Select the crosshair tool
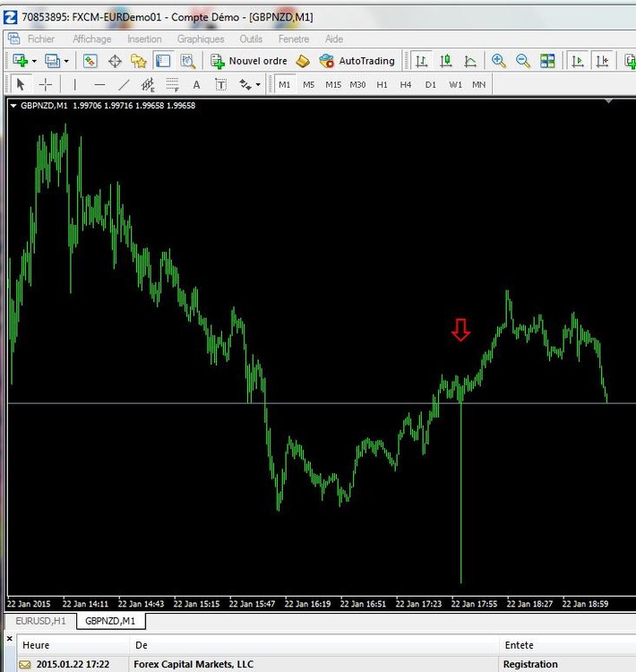The image size is (636, 672). [45, 84]
